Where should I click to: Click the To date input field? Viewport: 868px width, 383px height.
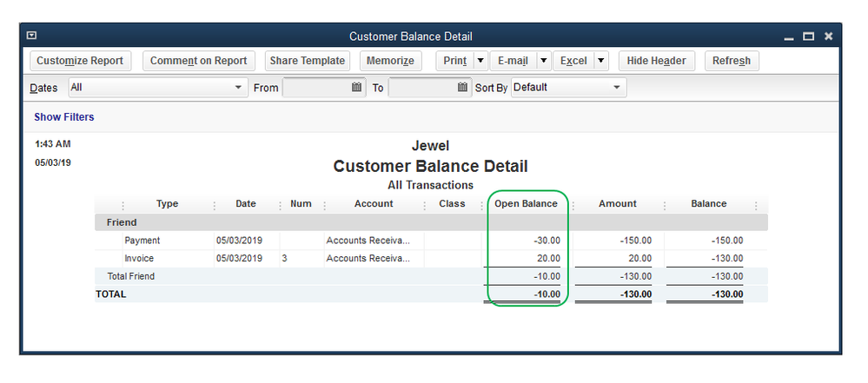[422, 88]
